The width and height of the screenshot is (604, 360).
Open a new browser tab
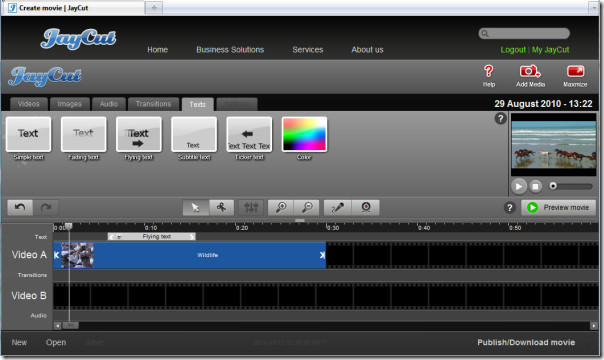[x=154, y=8]
